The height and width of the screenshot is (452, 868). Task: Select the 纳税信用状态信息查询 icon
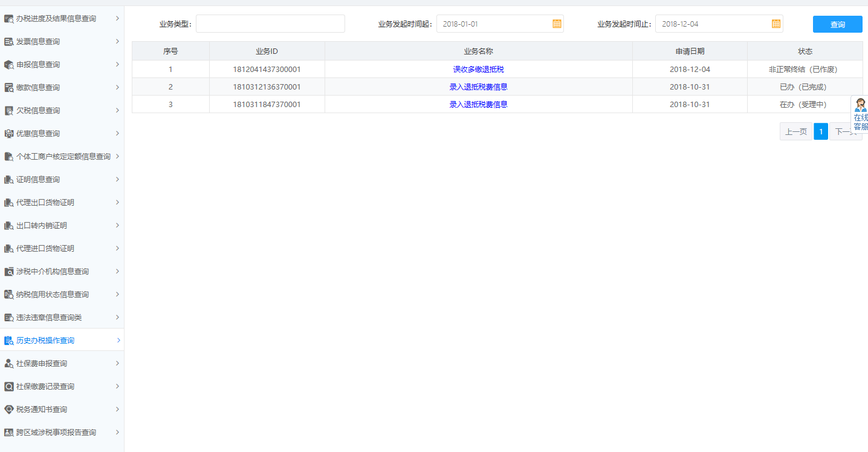coord(8,294)
